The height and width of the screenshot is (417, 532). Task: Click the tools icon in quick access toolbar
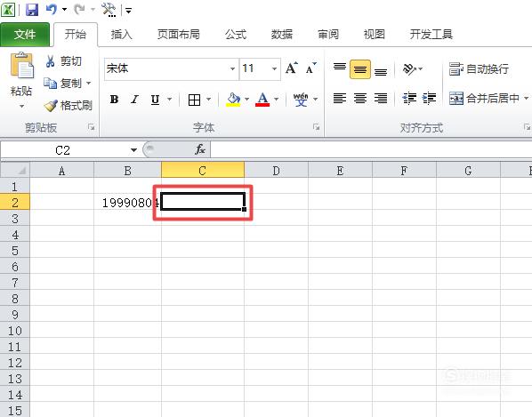pos(109,10)
